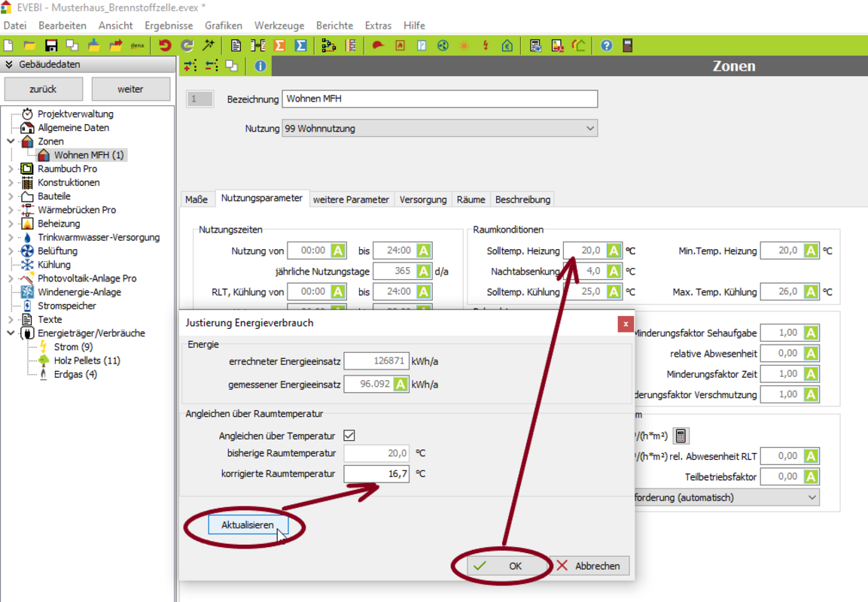Screen dimensions: 868x602
Task: Click the blue info icon above Zonen
Action: click(x=260, y=66)
